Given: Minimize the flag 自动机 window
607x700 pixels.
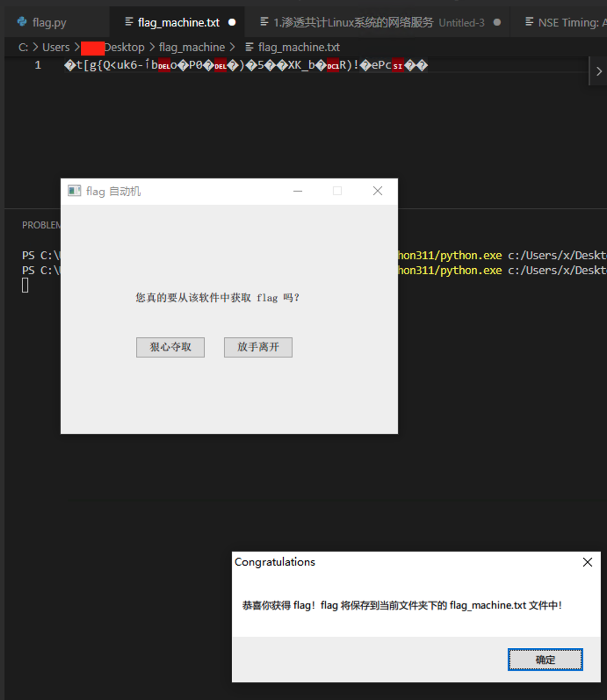Looking at the screenshot, I should pyautogui.click(x=298, y=191).
